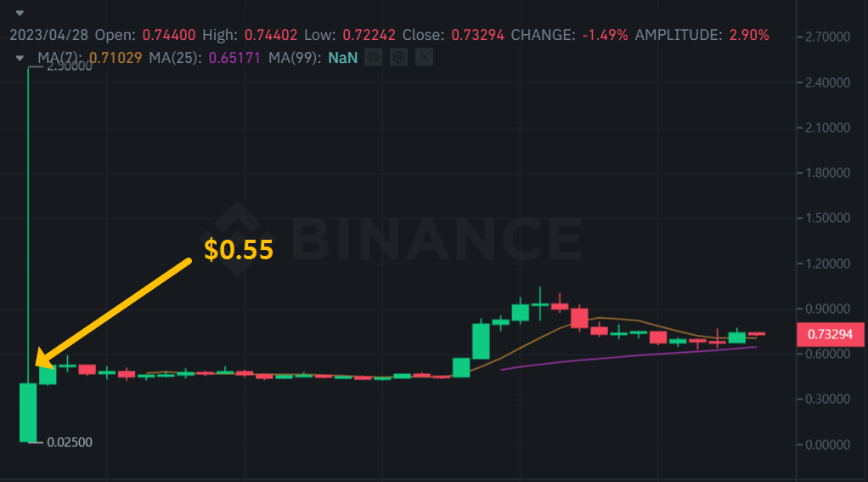This screenshot has height=482, width=868.
Task: Click the date 2023/04/28 in header
Action: tap(48, 35)
